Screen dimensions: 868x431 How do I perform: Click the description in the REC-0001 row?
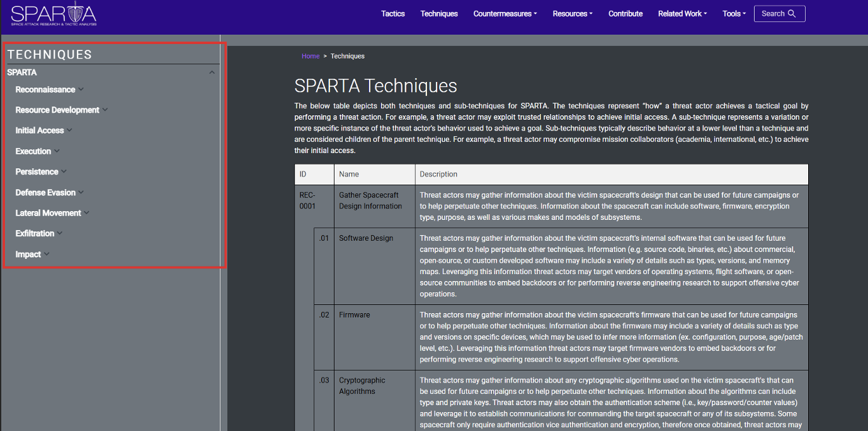click(609, 206)
